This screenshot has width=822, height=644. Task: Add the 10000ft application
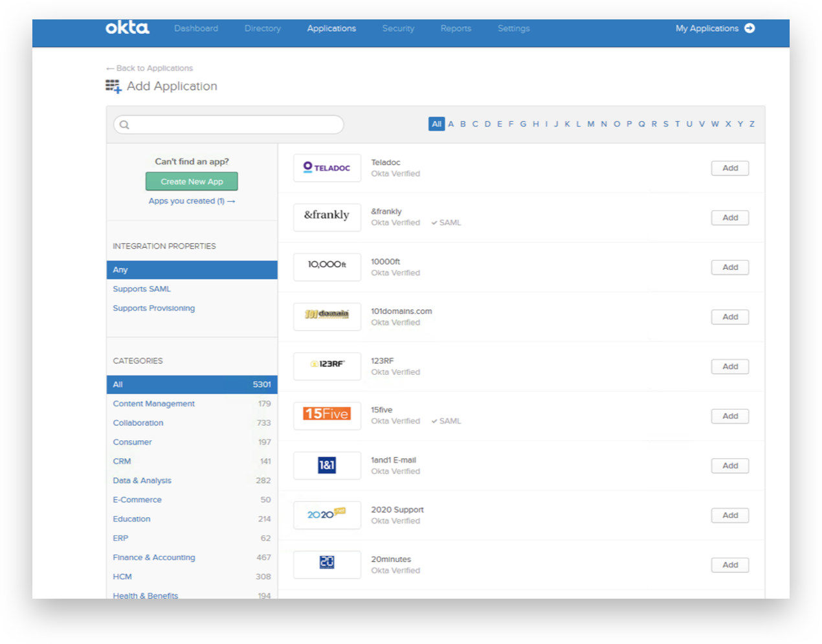tap(730, 267)
